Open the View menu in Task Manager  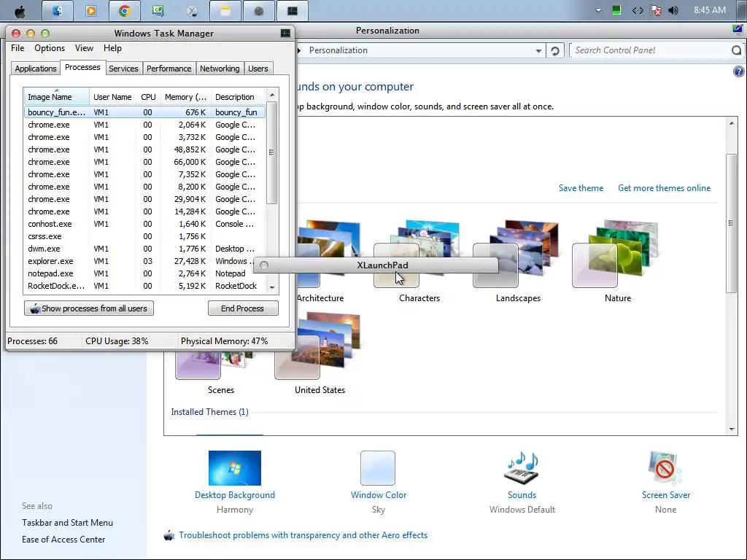[x=84, y=48]
